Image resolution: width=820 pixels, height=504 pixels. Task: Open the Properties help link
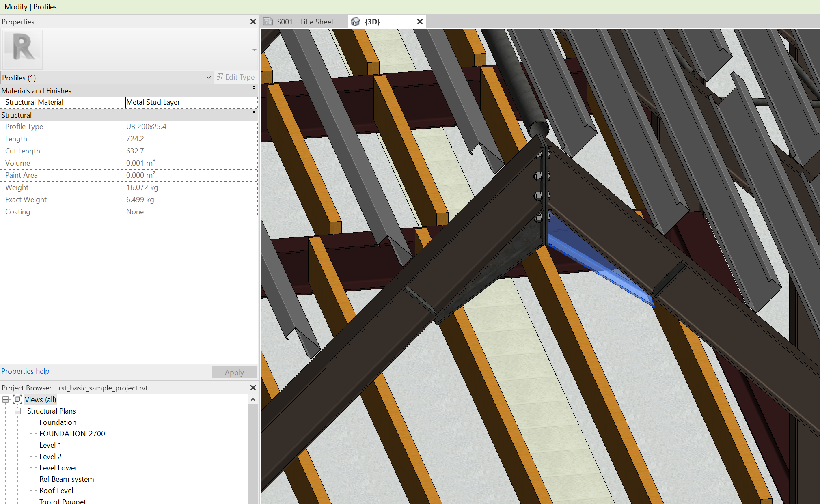tap(25, 371)
